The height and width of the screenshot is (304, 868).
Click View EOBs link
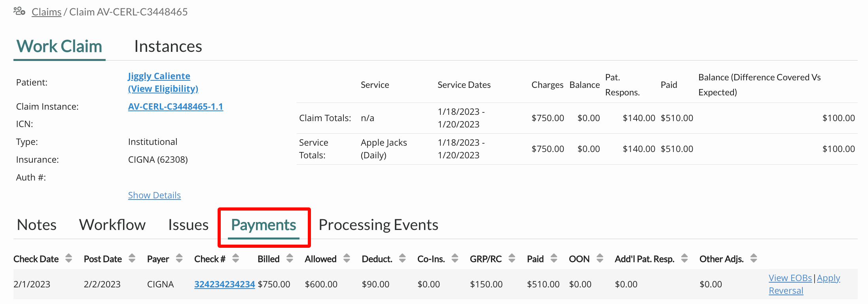tap(790, 278)
